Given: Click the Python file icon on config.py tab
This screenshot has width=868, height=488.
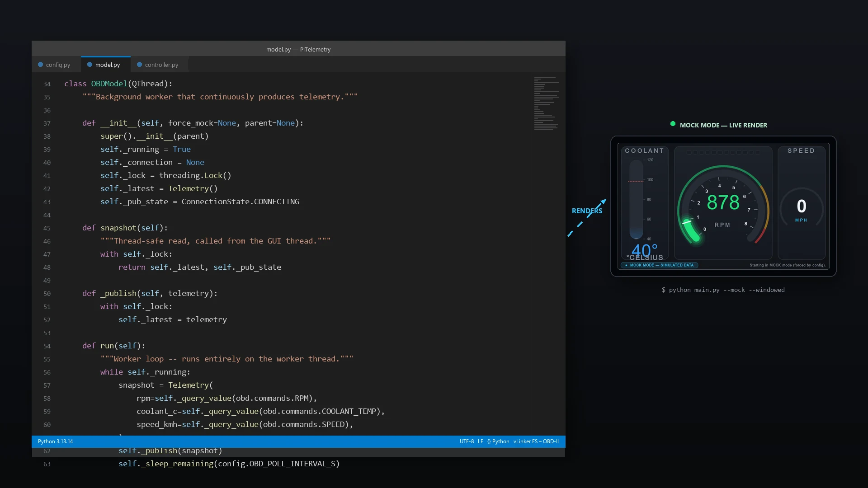Looking at the screenshot, I should coord(41,65).
